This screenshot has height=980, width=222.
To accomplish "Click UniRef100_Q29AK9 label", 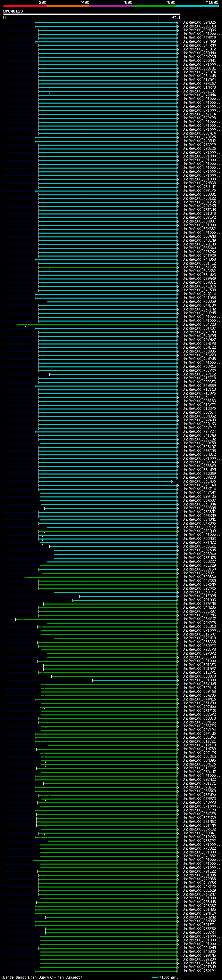I will 199,278.
